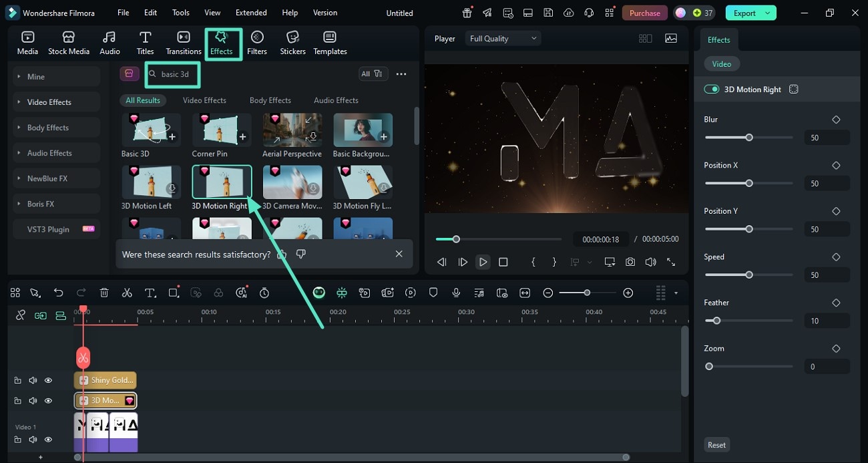Select the Video Effects results filter
The height and width of the screenshot is (463, 868).
(204, 100)
